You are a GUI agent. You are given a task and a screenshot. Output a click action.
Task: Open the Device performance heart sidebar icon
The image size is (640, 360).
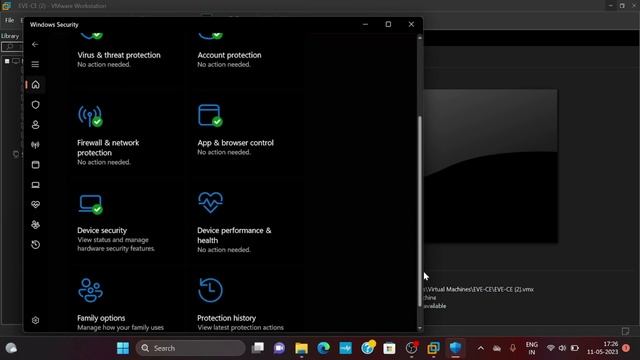[36, 204]
